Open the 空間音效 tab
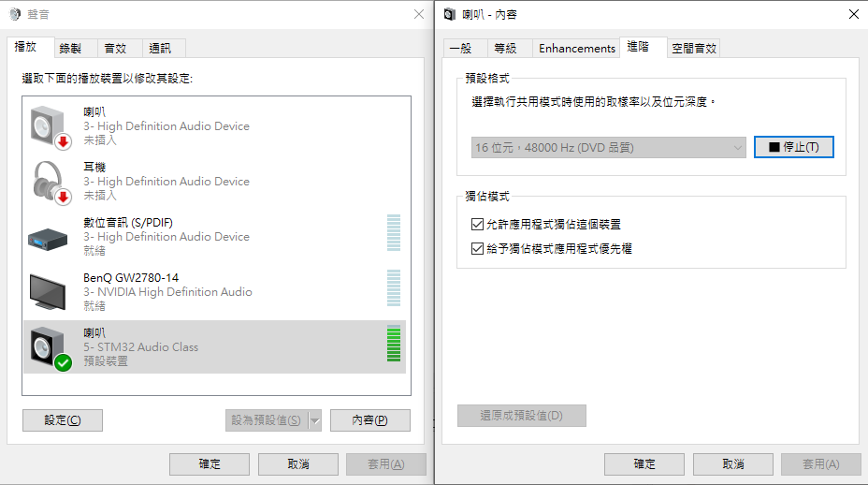Screen dimensions: 868x485 (694, 49)
